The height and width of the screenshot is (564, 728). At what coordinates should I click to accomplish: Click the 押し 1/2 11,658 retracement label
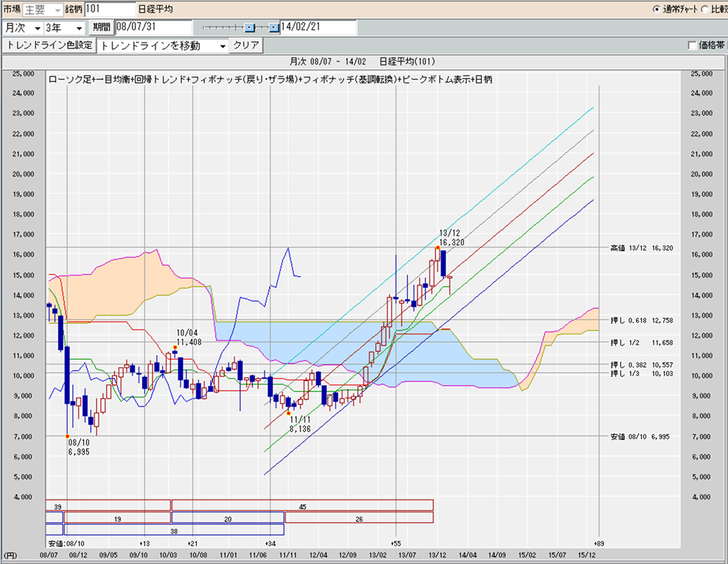point(642,342)
